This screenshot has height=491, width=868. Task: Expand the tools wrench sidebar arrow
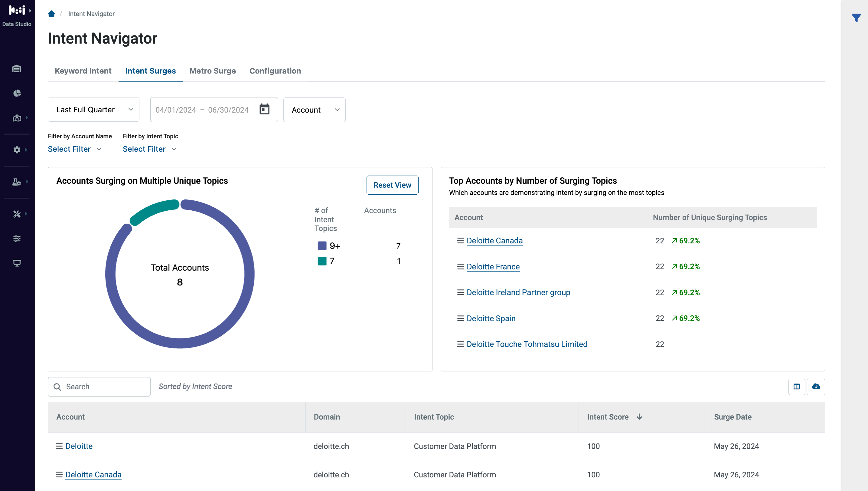[x=26, y=214]
